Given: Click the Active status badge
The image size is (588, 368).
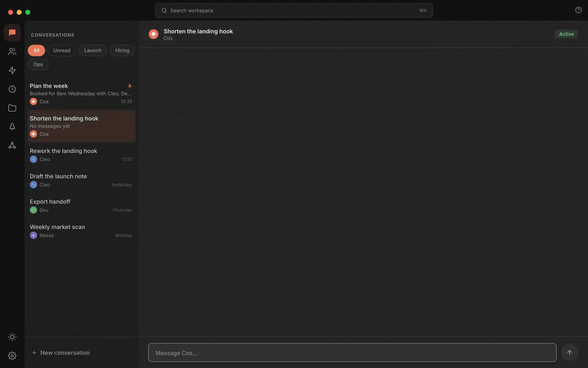Looking at the screenshot, I should pyautogui.click(x=566, y=34).
